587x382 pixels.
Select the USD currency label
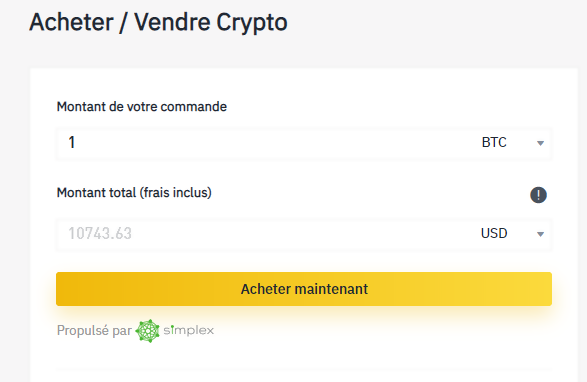tap(494, 233)
